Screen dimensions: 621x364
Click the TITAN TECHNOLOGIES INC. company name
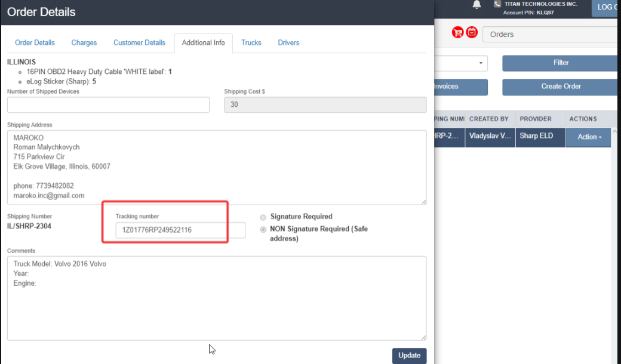tap(540, 4)
